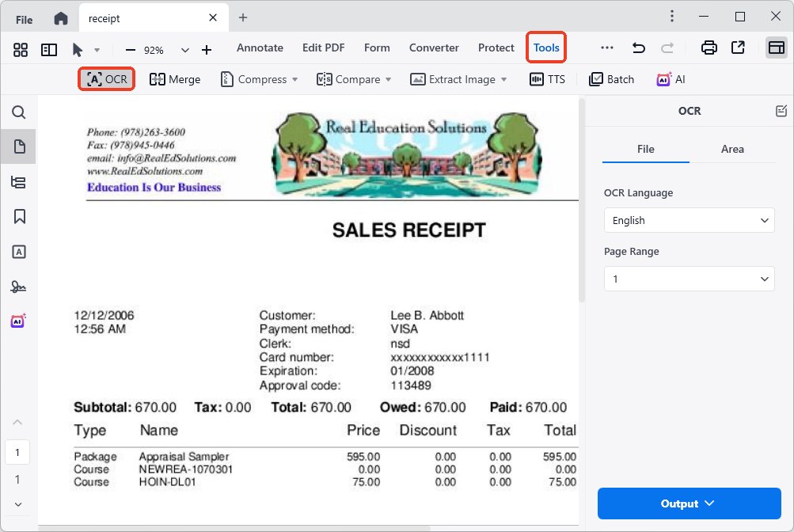Start TTS text-to-speech reader
Viewport: 794px width, 532px height.
(x=547, y=79)
